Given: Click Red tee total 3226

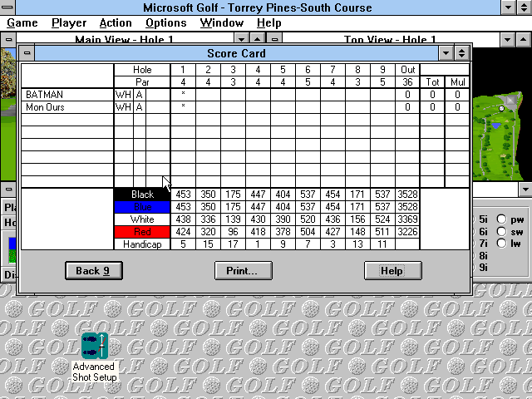Looking at the screenshot, I should click(x=407, y=232).
